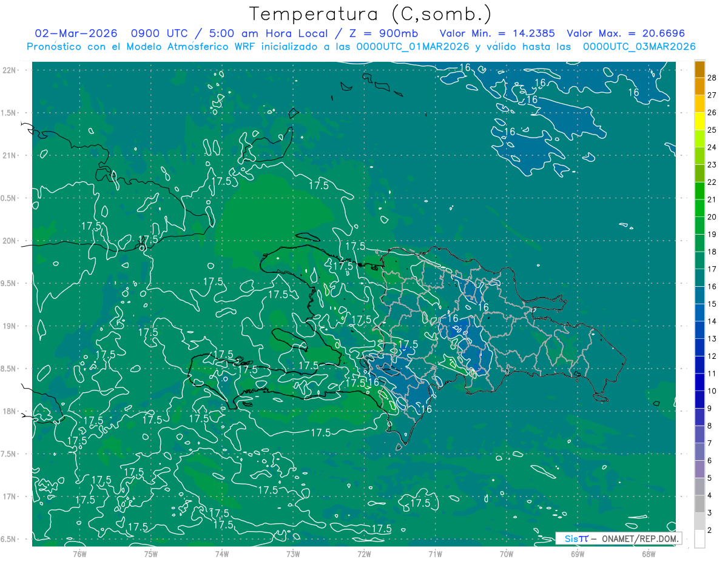This screenshot has width=728, height=562.
Task: Click the "76W" longitude axis label
Action: click(x=79, y=554)
